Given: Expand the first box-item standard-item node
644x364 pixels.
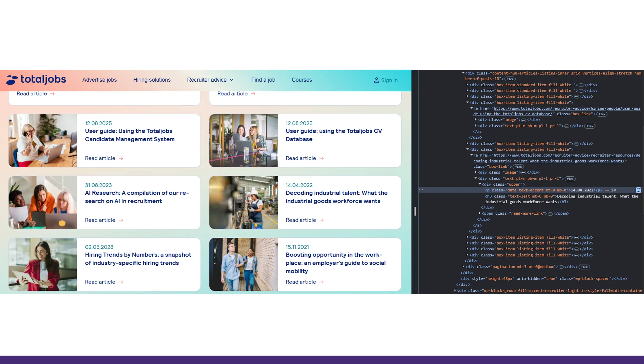Looking at the screenshot, I should click(x=468, y=85).
